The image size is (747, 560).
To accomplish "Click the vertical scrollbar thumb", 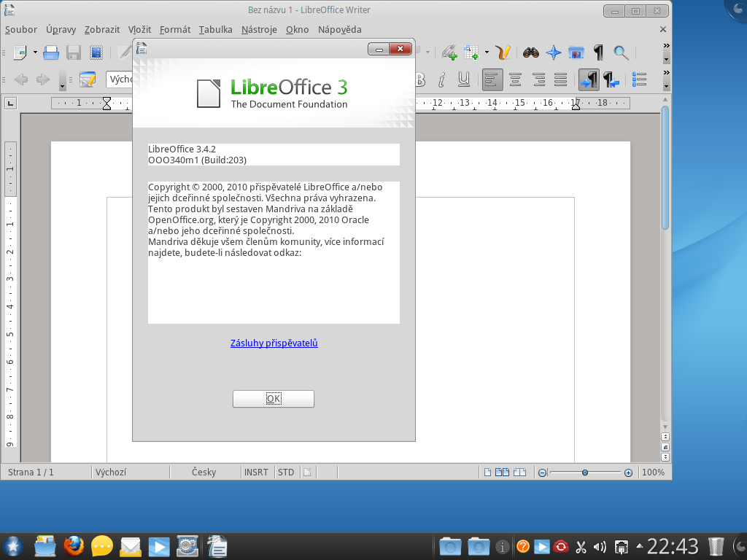I will pyautogui.click(x=665, y=167).
